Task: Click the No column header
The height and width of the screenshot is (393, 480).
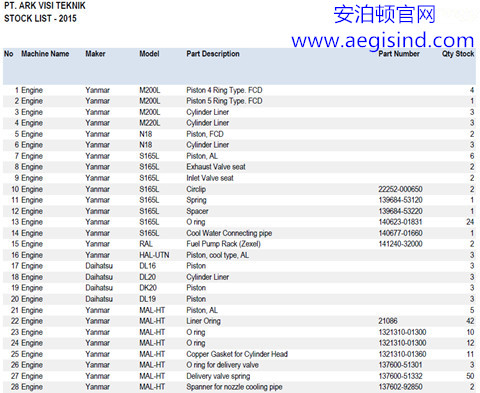Action: pyautogui.click(x=9, y=54)
